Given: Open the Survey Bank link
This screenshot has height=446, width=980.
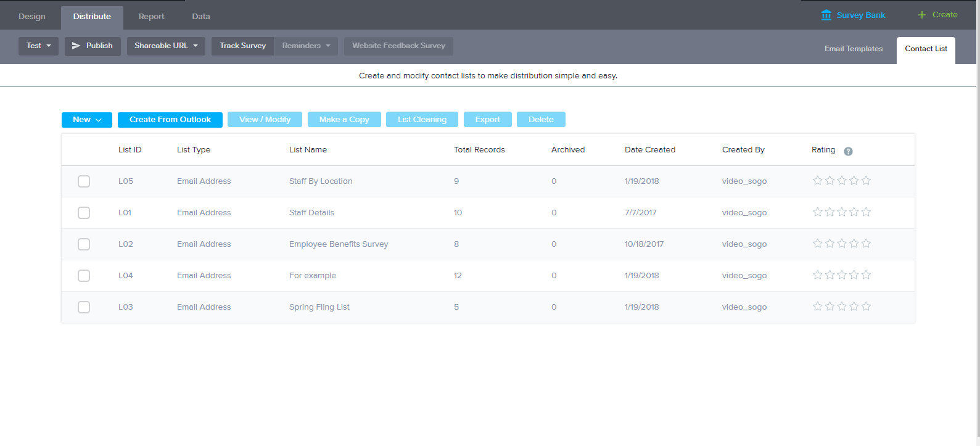Looking at the screenshot, I should (860, 15).
